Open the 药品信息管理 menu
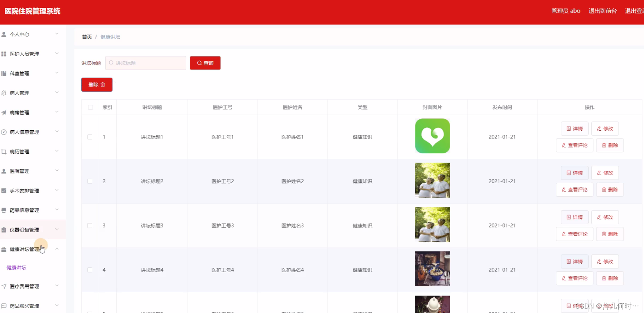644x313 pixels. click(33, 210)
